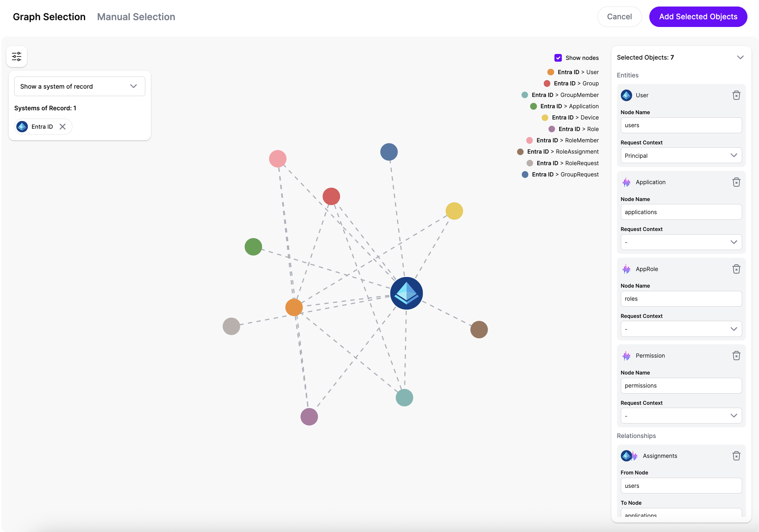Open the Show a system of record dropdown
759x532 pixels.
pyautogui.click(x=80, y=86)
